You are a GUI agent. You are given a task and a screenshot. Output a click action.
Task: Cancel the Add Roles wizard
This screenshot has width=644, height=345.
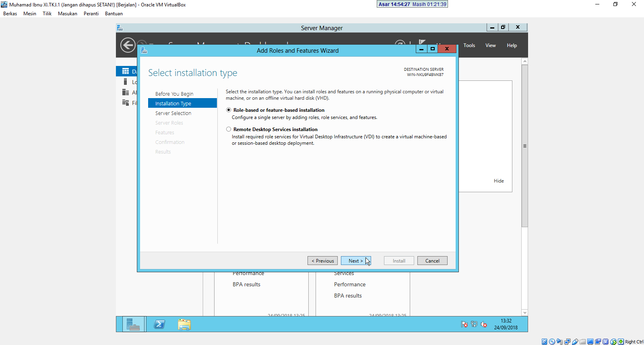(x=432, y=261)
